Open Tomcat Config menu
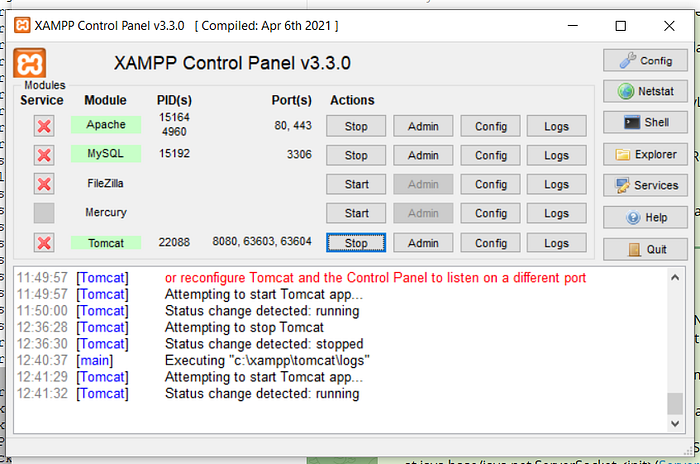 point(490,243)
